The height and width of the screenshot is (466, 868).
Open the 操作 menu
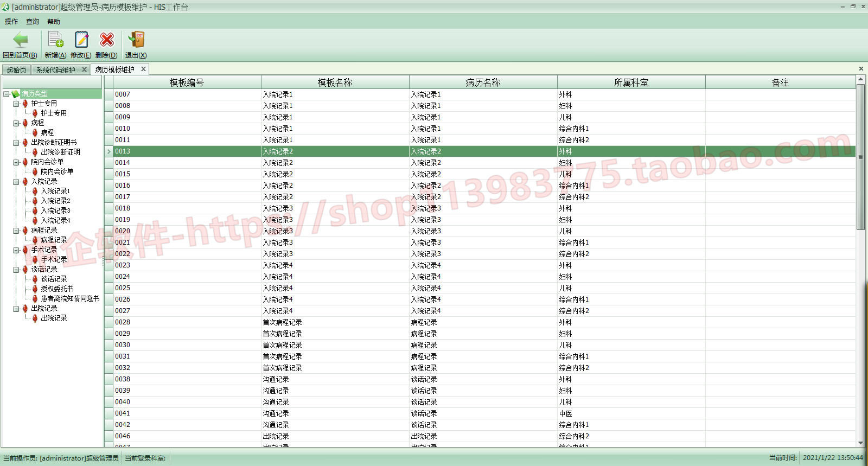coord(11,22)
